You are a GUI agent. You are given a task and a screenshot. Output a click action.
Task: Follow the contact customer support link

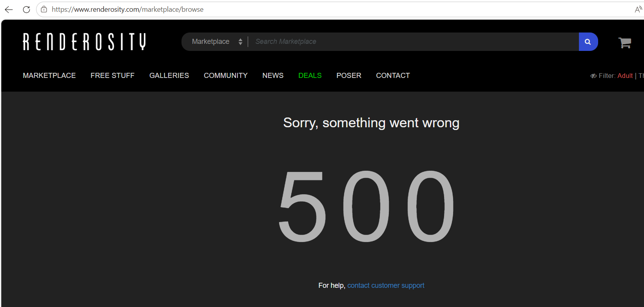pyautogui.click(x=386, y=285)
